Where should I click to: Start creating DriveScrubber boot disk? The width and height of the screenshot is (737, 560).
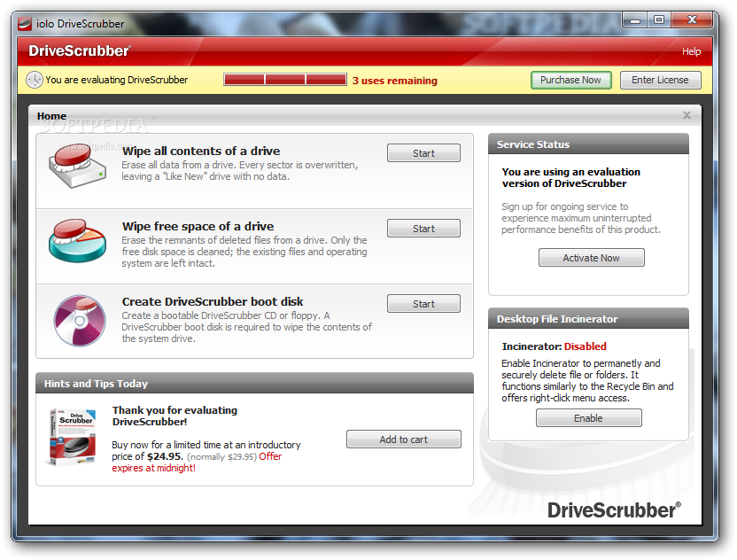(x=423, y=303)
